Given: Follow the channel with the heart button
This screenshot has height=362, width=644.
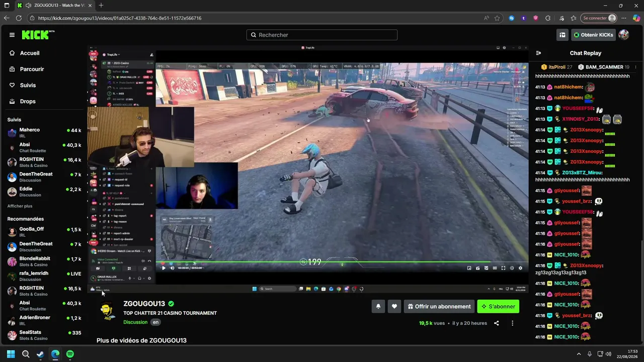Looking at the screenshot, I should click(394, 306).
